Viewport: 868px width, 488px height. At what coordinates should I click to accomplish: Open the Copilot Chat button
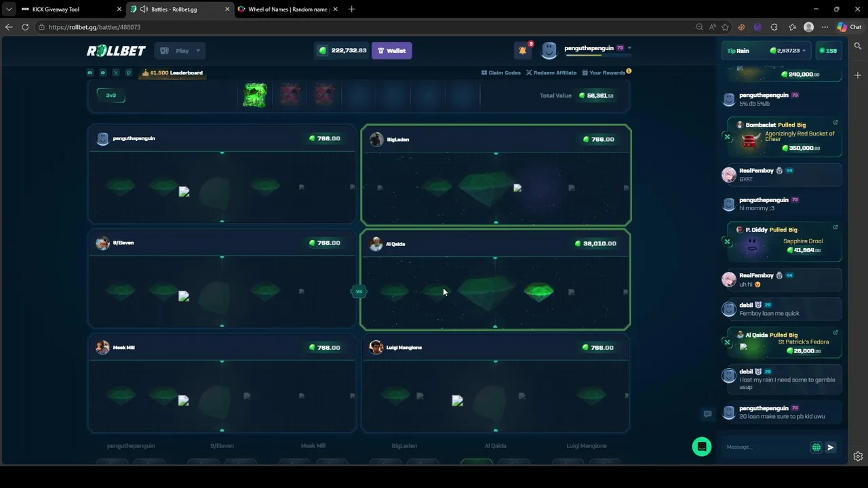click(x=849, y=27)
